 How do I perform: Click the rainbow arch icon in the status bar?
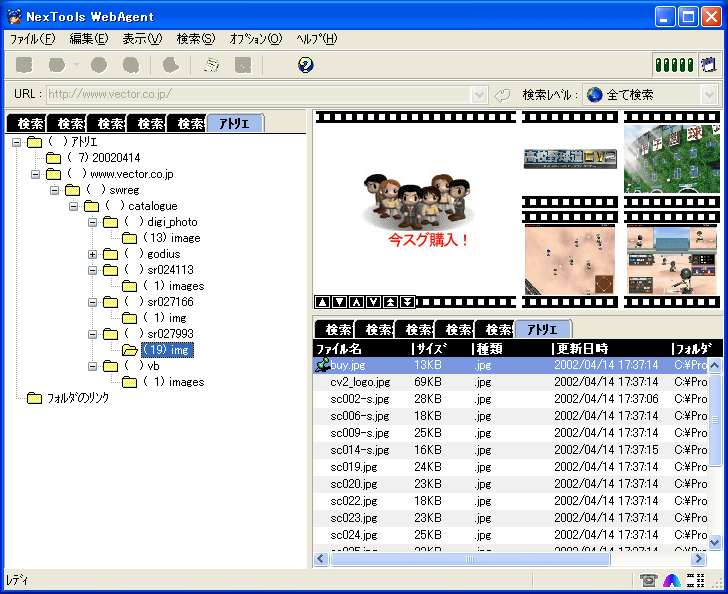[x=672, y=580]
